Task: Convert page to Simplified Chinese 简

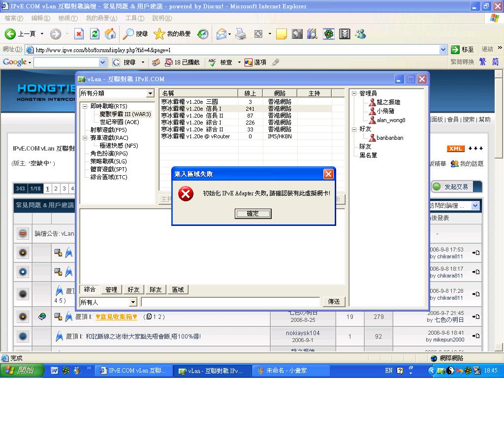Action: 495,62
